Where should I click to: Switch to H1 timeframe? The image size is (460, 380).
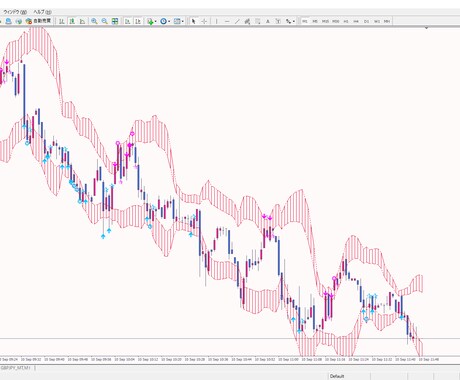click(346, 21)
